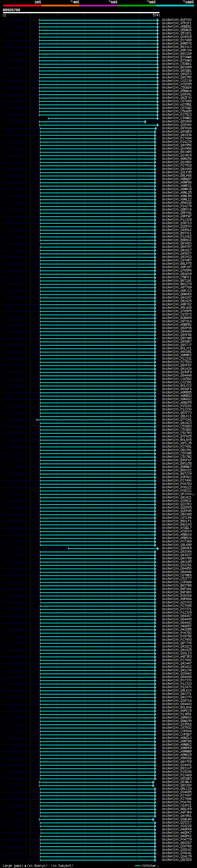This screenshot has height=868, width=197.
Task: Select hit UniRef100_Q93WL4
Action: tap(176, 781)
